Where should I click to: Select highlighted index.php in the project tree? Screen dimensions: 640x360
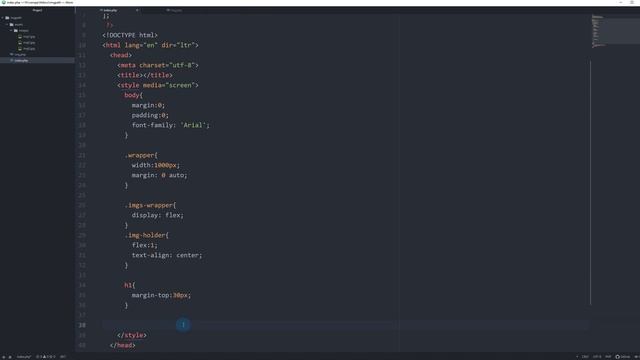point(37,60)
